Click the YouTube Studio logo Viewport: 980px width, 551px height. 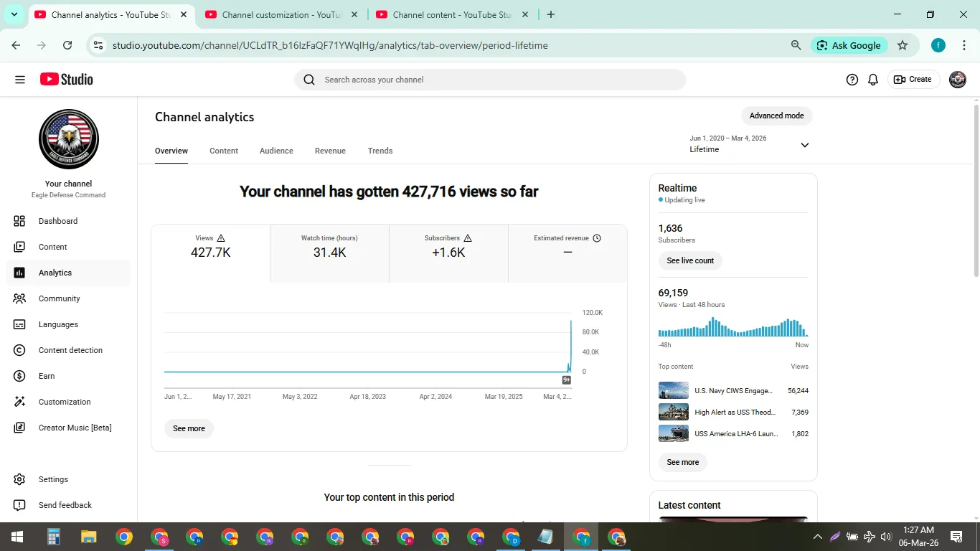(x=67, y=80)
